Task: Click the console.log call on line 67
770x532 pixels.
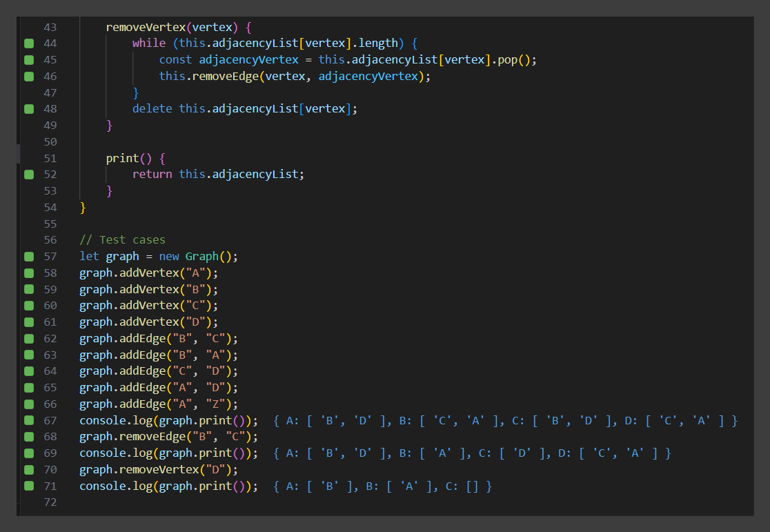Action: point(168,420)
